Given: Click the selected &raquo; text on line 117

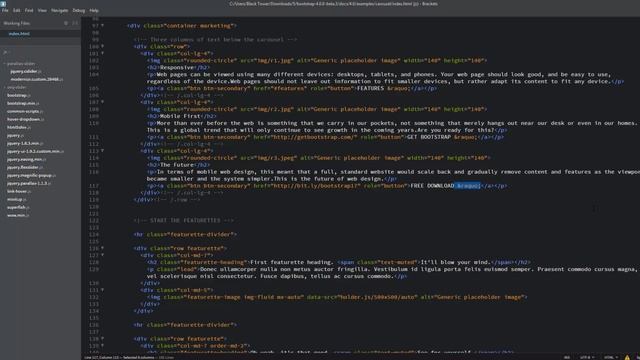Looking at the screenshot, I should point(468,186).
